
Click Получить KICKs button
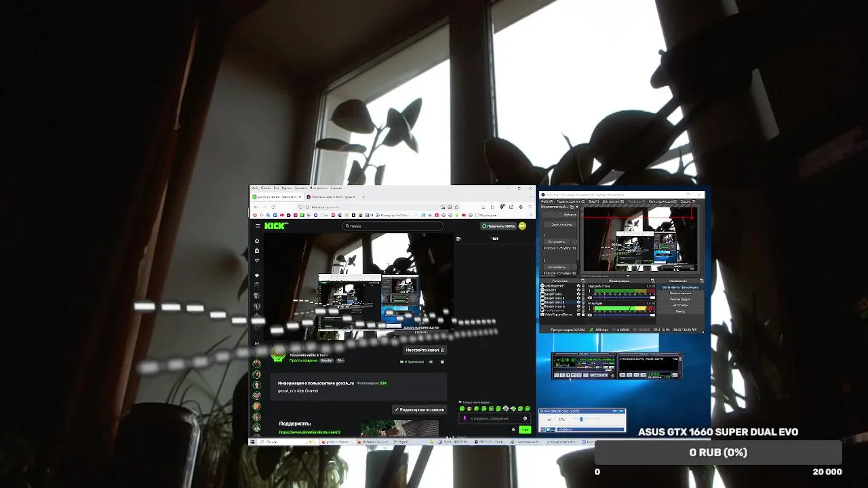[x=498, y=226]
